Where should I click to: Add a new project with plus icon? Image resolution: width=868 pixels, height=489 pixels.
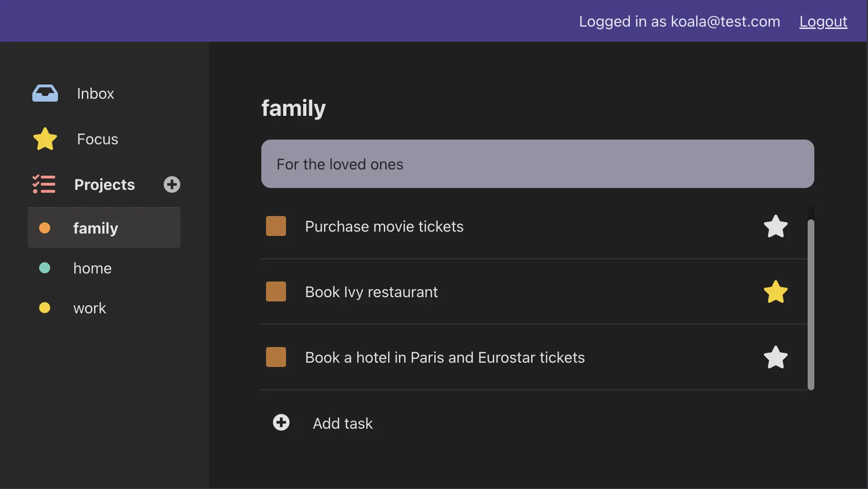pos(172,184)
